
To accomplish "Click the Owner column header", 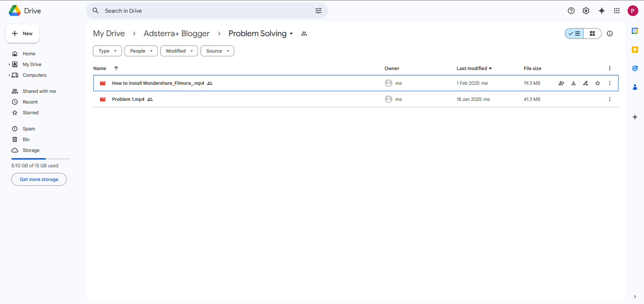I will point(392,68).
